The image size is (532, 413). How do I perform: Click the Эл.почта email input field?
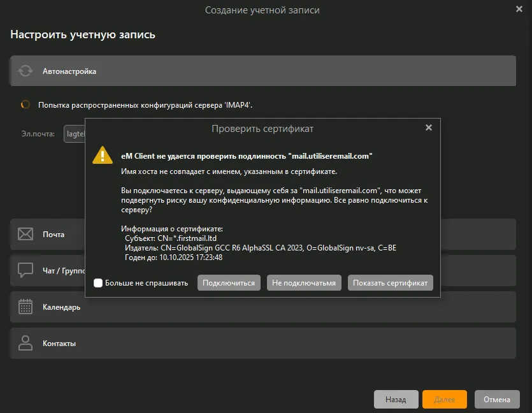74,134
